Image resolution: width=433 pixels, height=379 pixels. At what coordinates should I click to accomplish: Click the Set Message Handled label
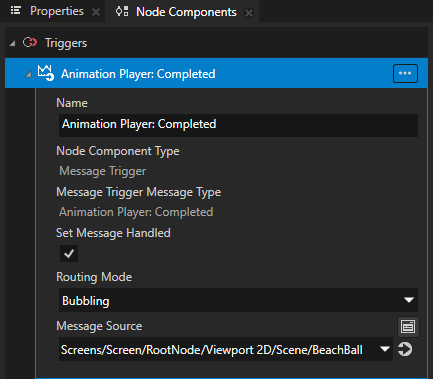tap(113, 233)
